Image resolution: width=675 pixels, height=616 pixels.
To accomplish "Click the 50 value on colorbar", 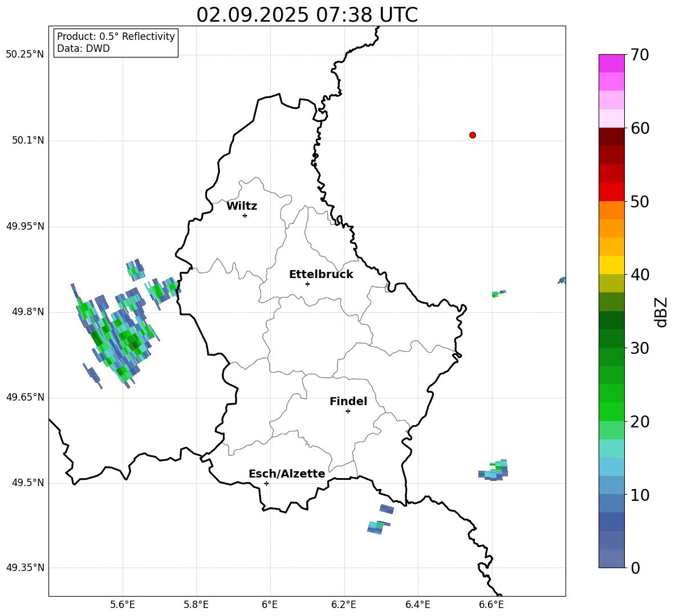I will click(640, 201).
